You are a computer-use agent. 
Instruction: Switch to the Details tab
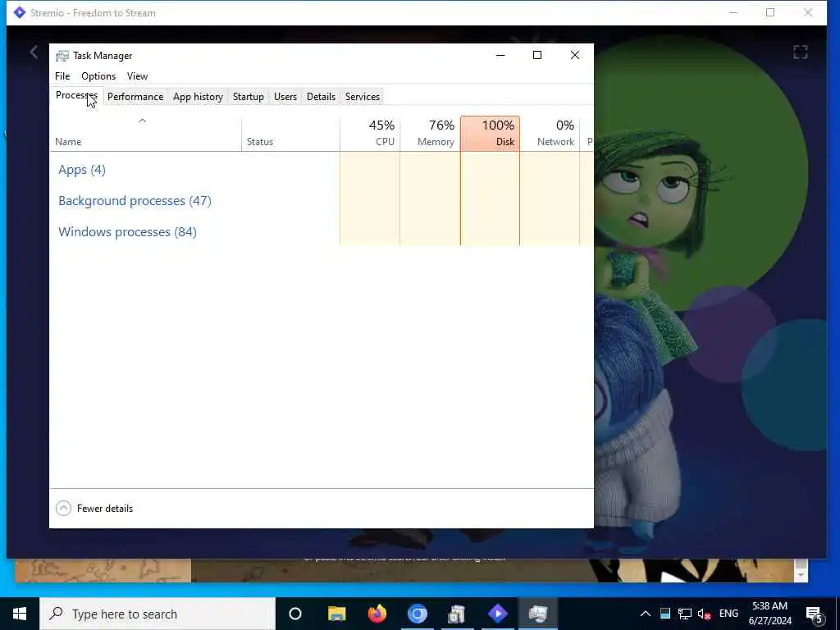coord(321,97)
